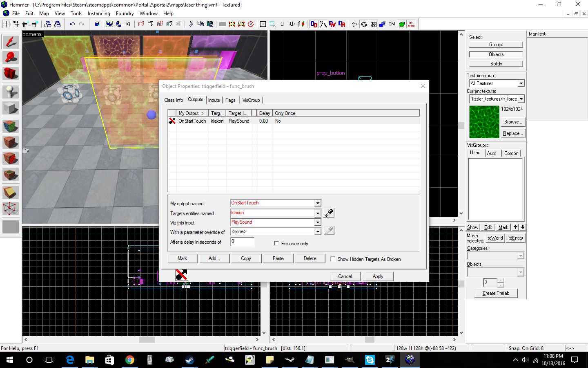Open Google Chrome from the taskbar
The width and height of the screenshot is (588, 368).
click(129, 360)
